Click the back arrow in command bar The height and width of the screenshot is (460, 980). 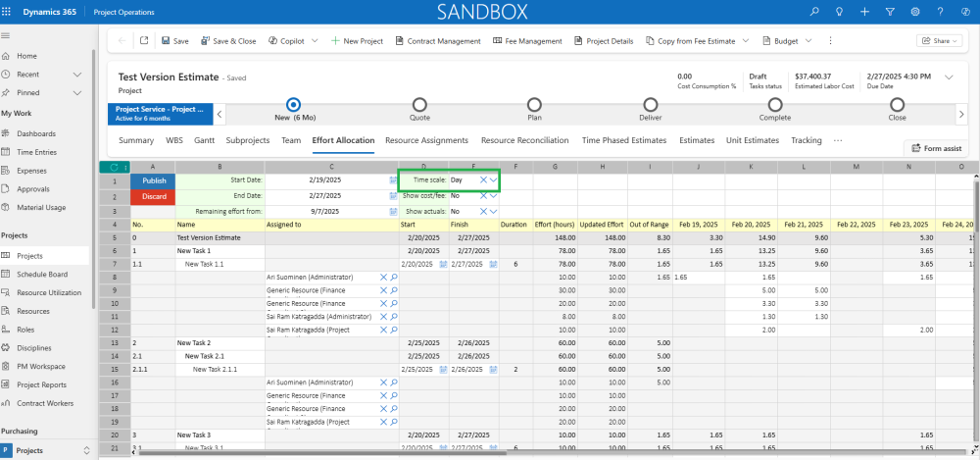(x=122, y=41)
